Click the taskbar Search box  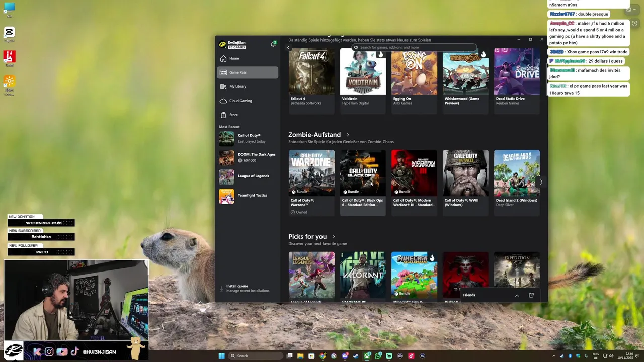[256, 356]
